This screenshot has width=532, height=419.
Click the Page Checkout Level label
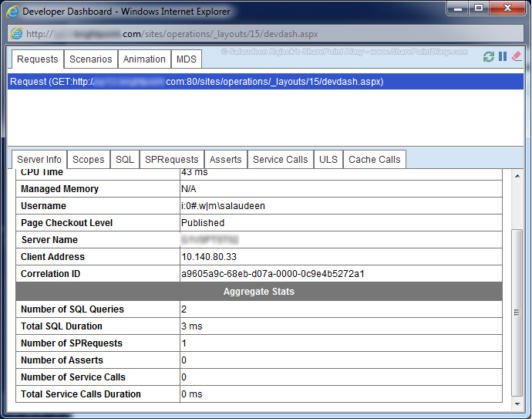pyautogui.click(x=66, y=223)
